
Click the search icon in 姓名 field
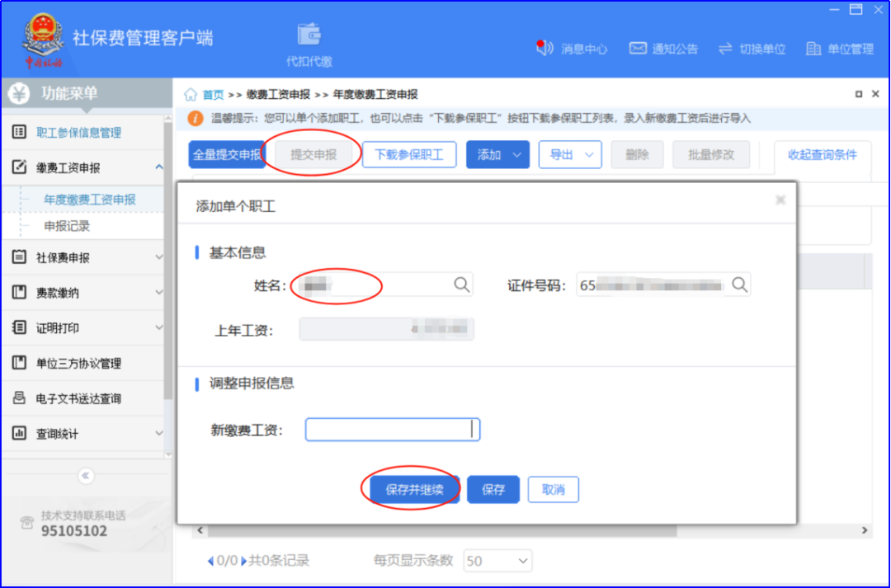pos(461,285)
